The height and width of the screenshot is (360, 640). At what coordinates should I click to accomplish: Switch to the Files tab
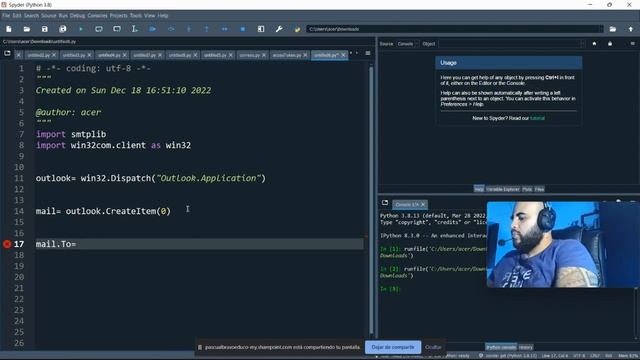pos(539,189)
